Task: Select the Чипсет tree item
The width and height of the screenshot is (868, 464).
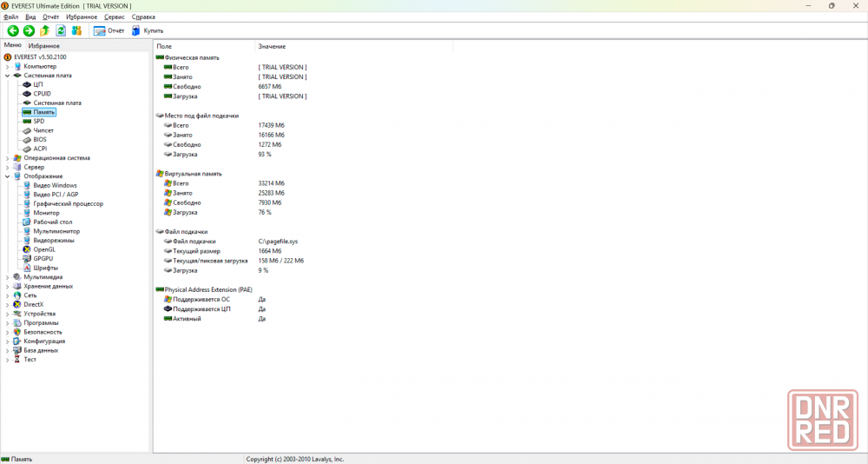Action: tap(43, 131)
